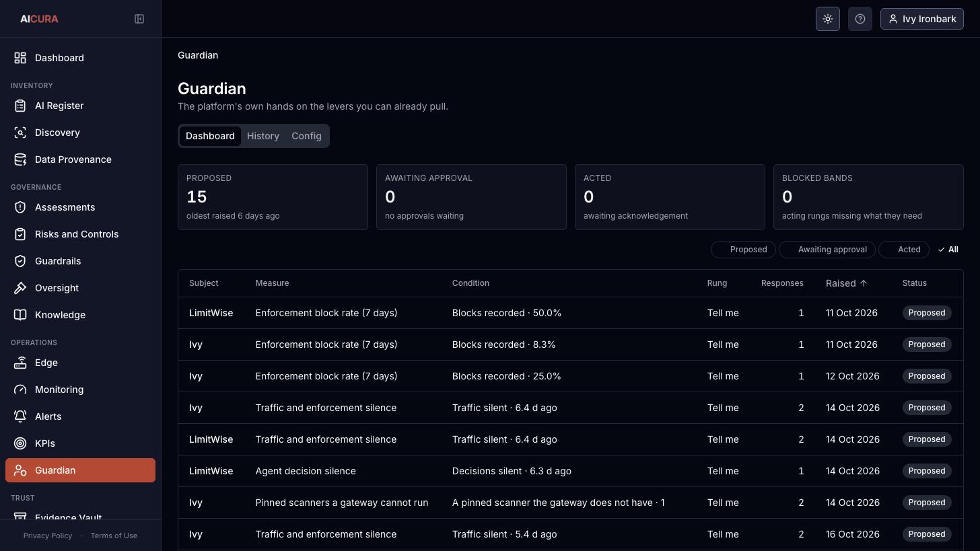The width and height of the screenshot is (980, 551).
Task: Switch to the History tab
Action: [x=263, y=136]
